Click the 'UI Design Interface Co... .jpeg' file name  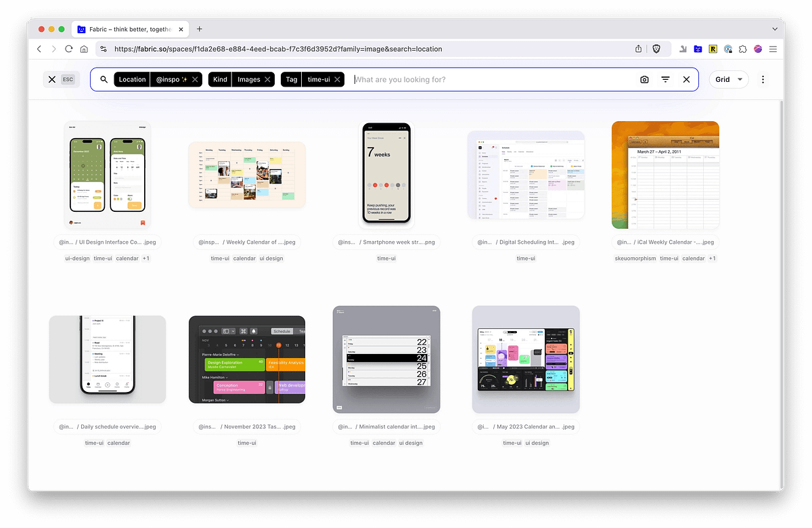[117, 242]
